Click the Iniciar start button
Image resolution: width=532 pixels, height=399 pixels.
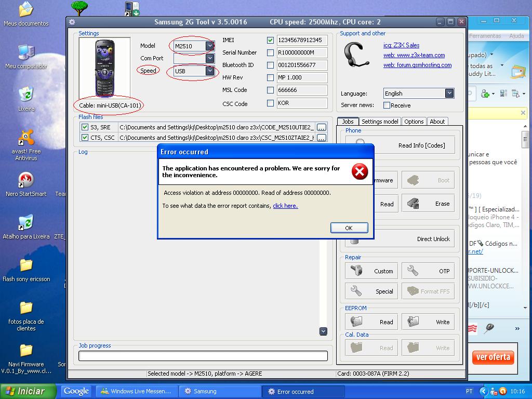28,391
